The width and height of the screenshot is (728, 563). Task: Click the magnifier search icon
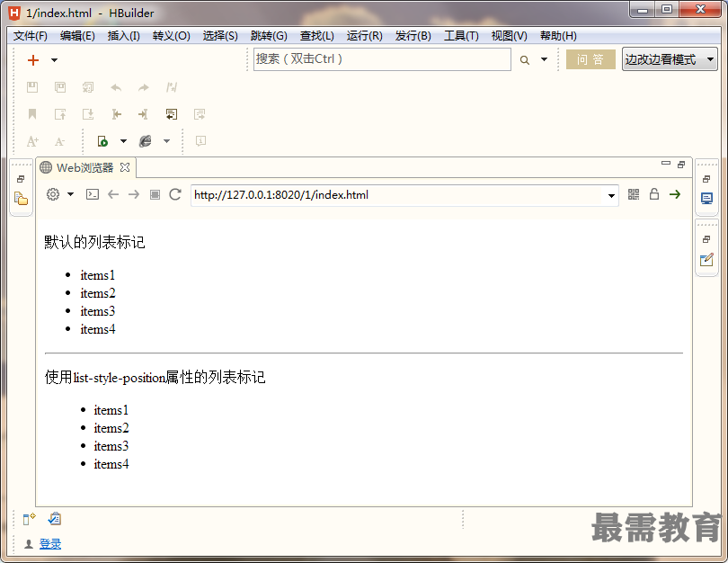525,60
